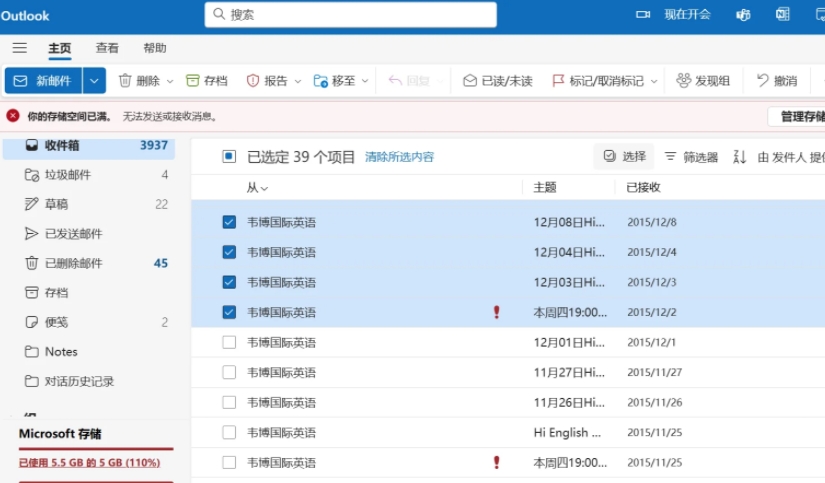The height and width of the screenshot is (483, 825).
Task: Click the Select (选择) button
Action: click(x=625, y=156)
